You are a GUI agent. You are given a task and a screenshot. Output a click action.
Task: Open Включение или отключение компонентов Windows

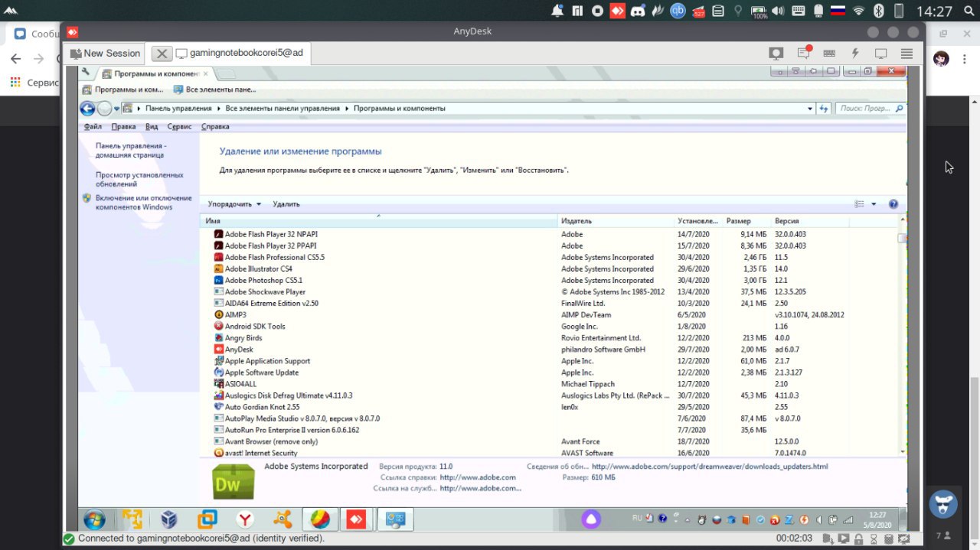[x=144, y=202]
